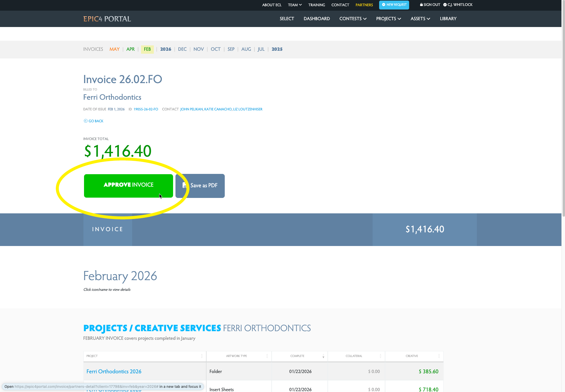This screenshot has height=392, width=565.
Task: Open invoice ID 19055-26-02-FO link
Action: (x=146, y=109)
